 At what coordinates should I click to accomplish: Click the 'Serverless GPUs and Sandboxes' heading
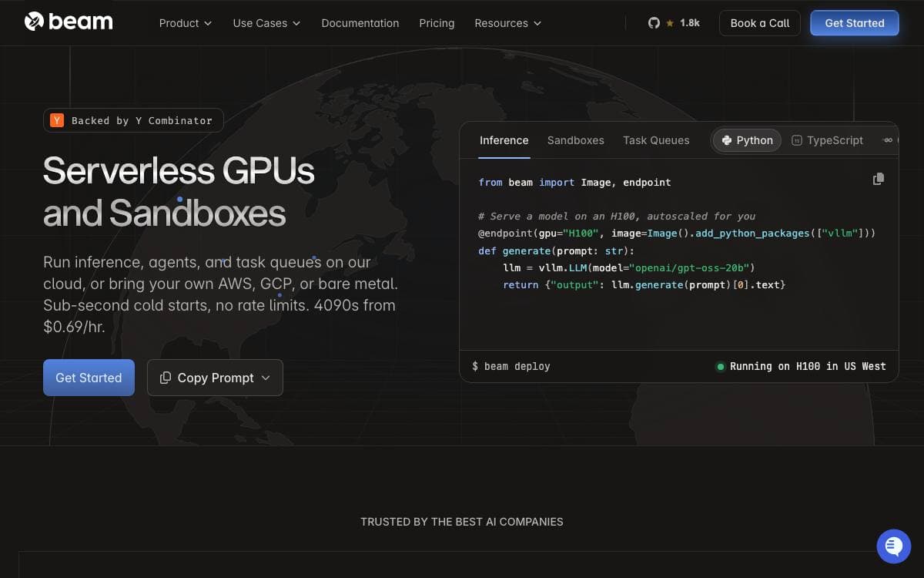[179, 192]
